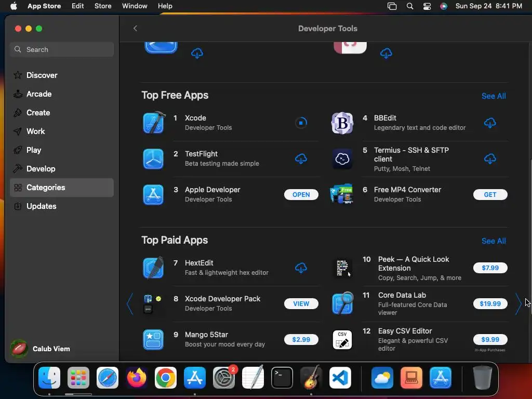Go to Work in the sidebar
This screenshot has height=399, width=532.
tap(62, 131)
